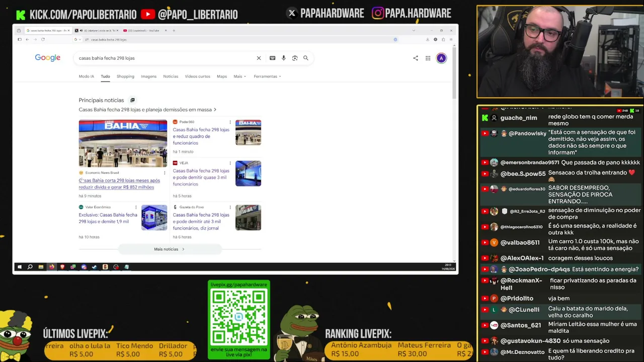Viewport: 644px width, 362px height.
Task: Click the Poder360 article thumbnail
Action: pyautogui.click(x=248, y=132)
